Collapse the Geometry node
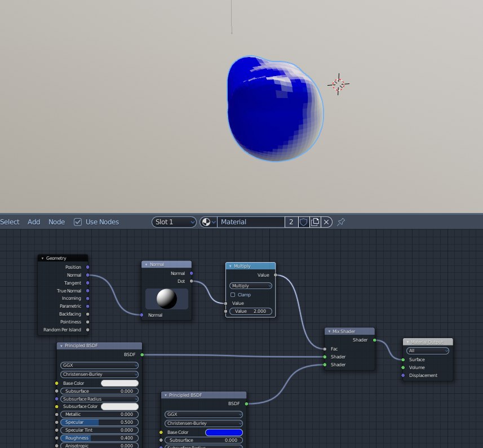Viewport: 483px width, 448px height. [x=42, y=258]
